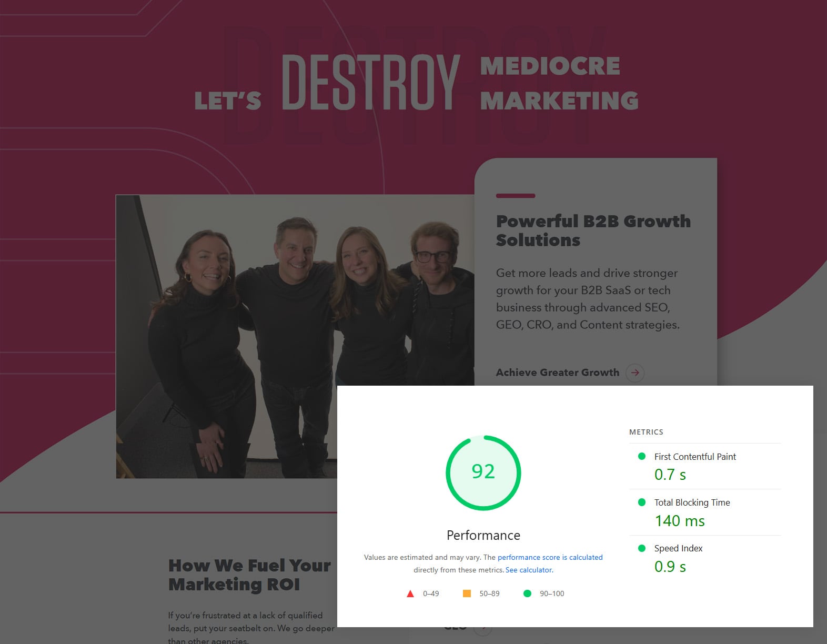
Task: Click the green dot next to Speed Index
Action: 641,548
